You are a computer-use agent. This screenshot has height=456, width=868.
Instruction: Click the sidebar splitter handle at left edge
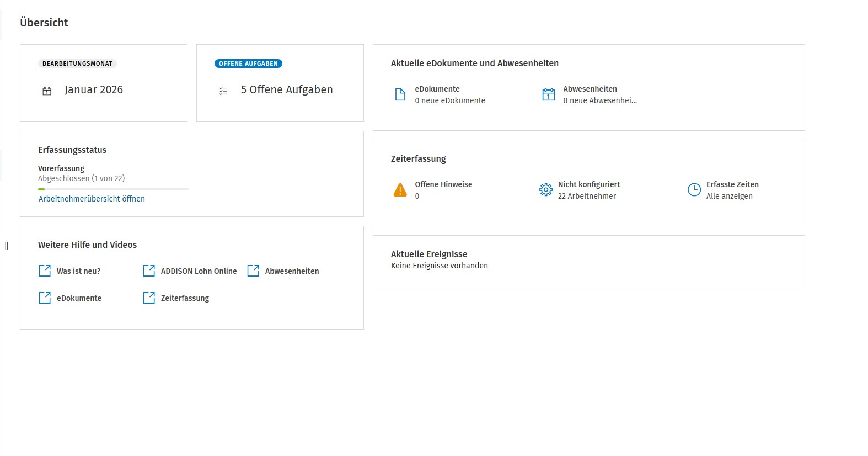pyautogui.click(x=7, y=246)
